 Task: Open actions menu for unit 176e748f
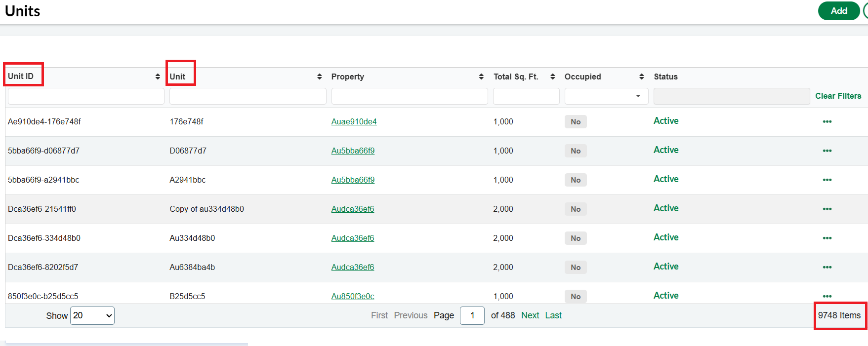(827, 121)
